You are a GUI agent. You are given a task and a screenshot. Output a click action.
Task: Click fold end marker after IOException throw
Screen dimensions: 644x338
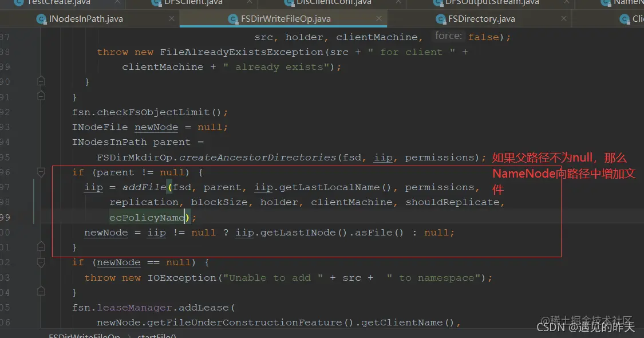click(x=41, y=292)
